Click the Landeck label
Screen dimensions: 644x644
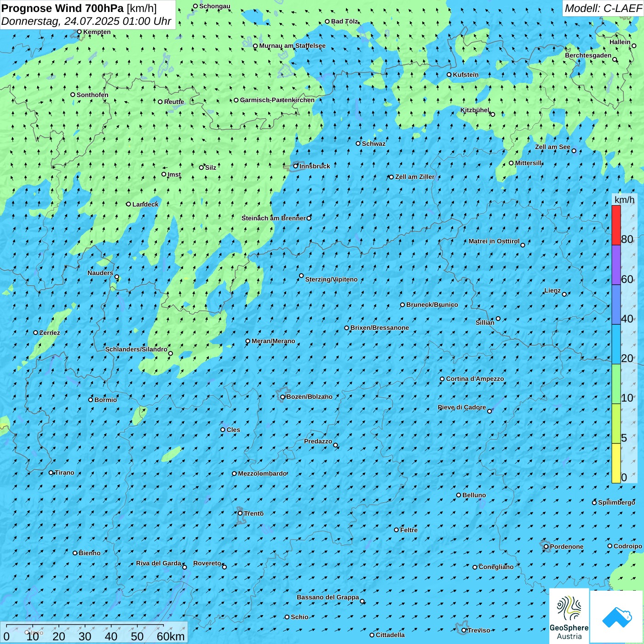pyautogui.click(x=145, y=204)
